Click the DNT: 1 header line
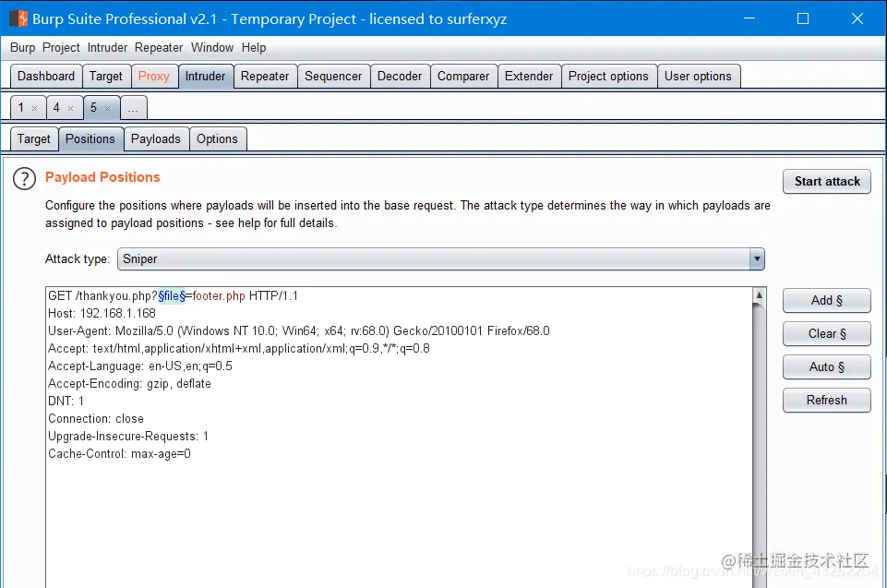 pyautogui.click(x=66, y=402)
